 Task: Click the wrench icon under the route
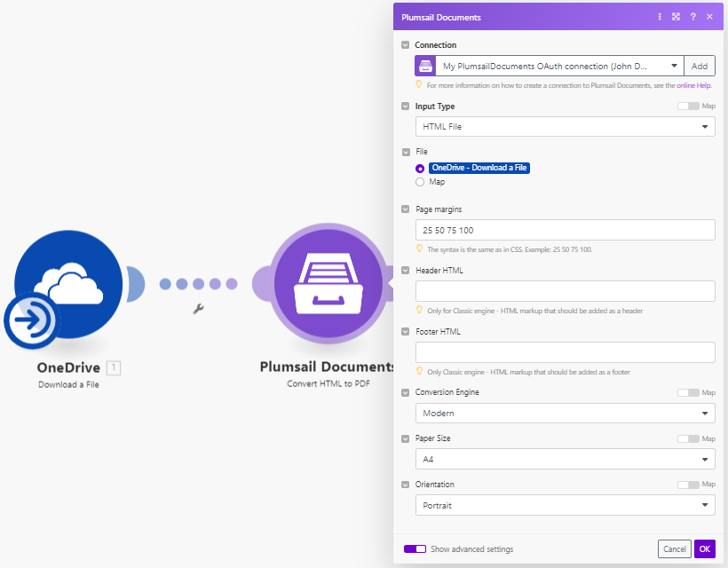(198, 309)
